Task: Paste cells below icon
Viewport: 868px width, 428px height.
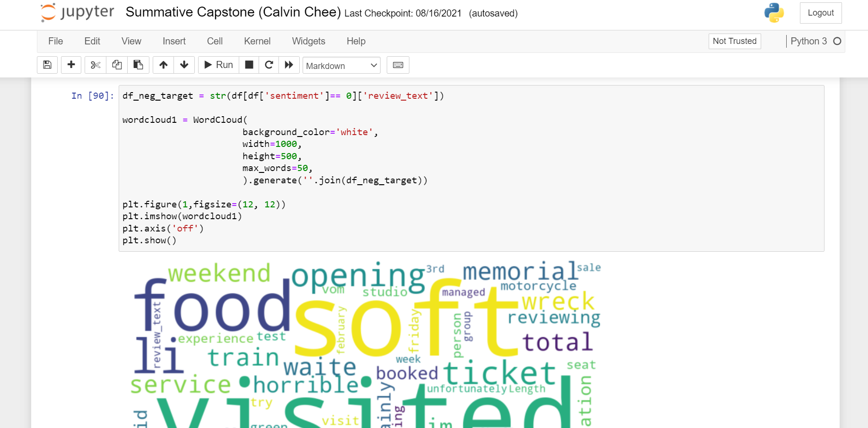Action: (x=138, y=65)
